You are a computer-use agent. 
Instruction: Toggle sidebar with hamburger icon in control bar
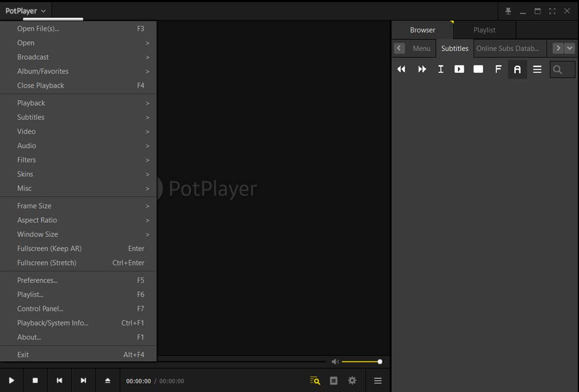[x=378, y=380]
